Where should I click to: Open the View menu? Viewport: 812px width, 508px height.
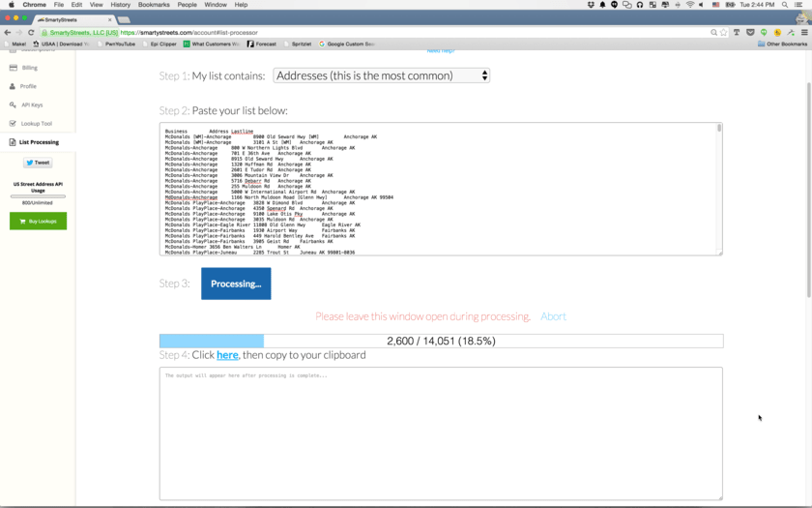click(97, 5)
